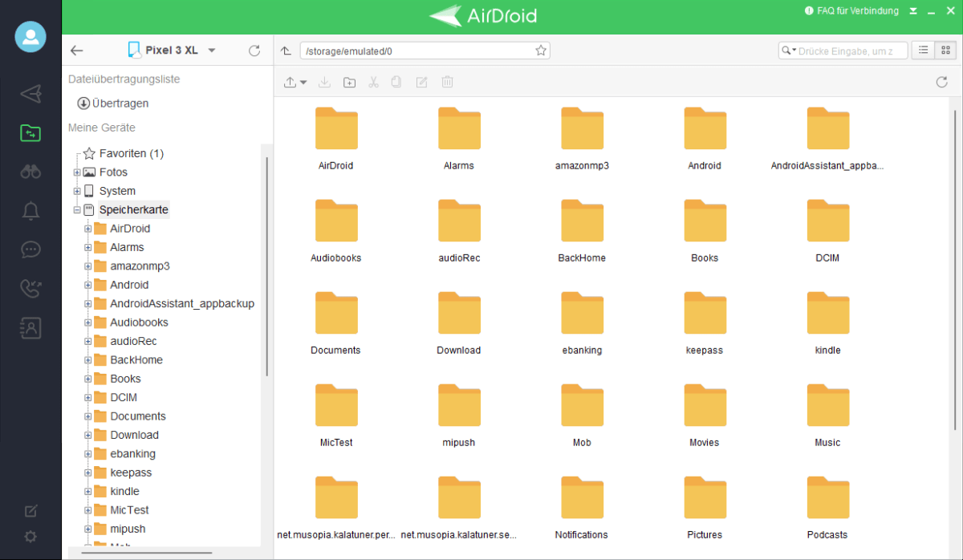Image resolution: width=963 pixels, height=560 pixels.
Task: Switch to grid icon view
Action: [x=945, y=51]
